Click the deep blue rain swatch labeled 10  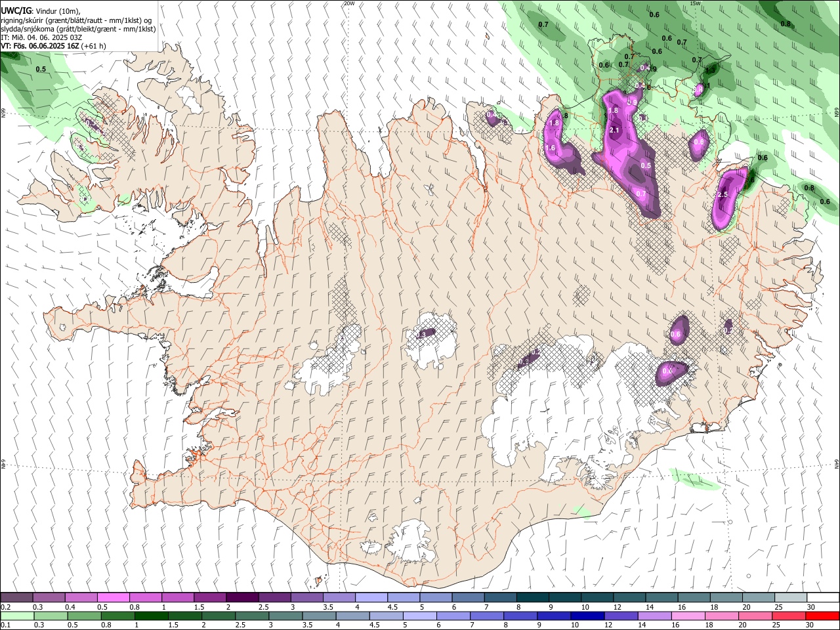coord(587,616)
